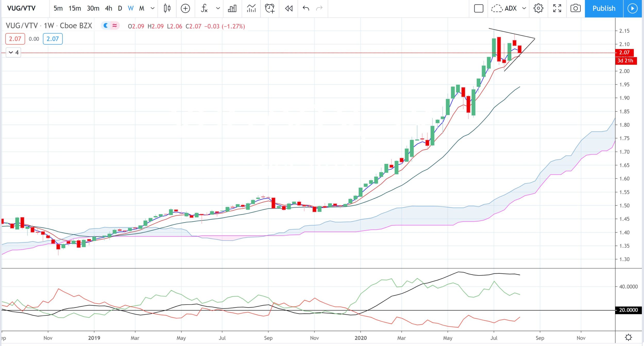Click the 0.00 spread value

(x=34, y=39)
